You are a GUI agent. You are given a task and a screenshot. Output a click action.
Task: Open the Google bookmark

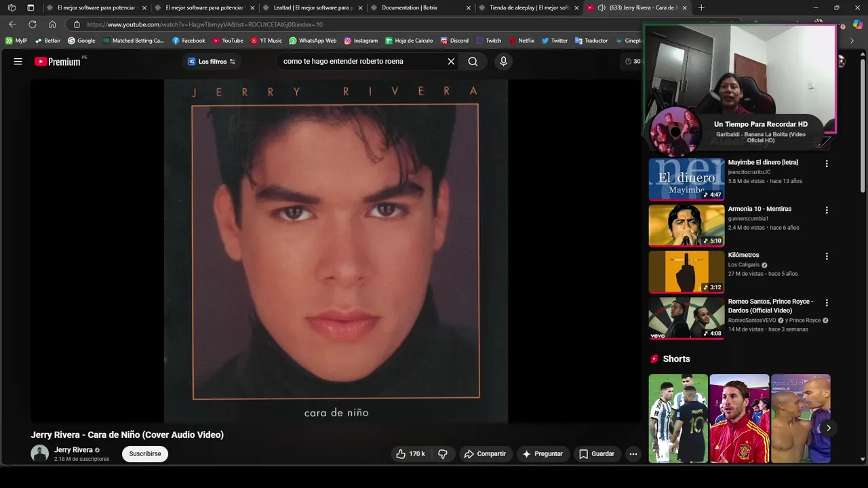[81, 41]
